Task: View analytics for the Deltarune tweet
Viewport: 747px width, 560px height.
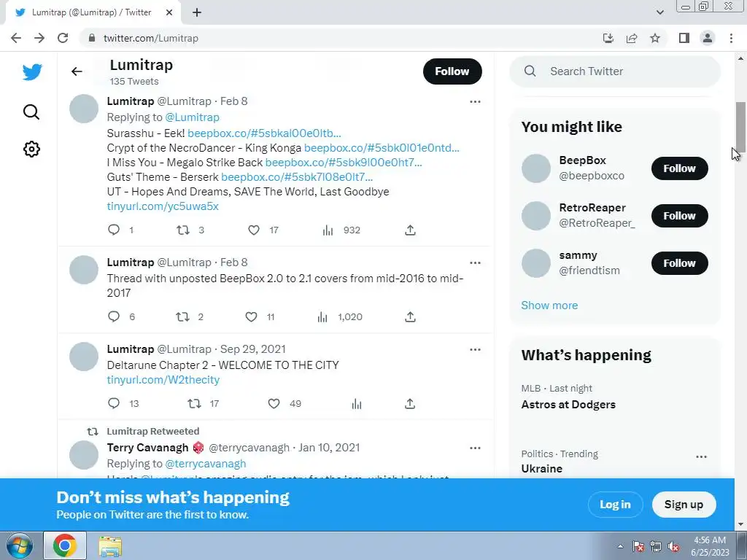Action: (357, 404)
